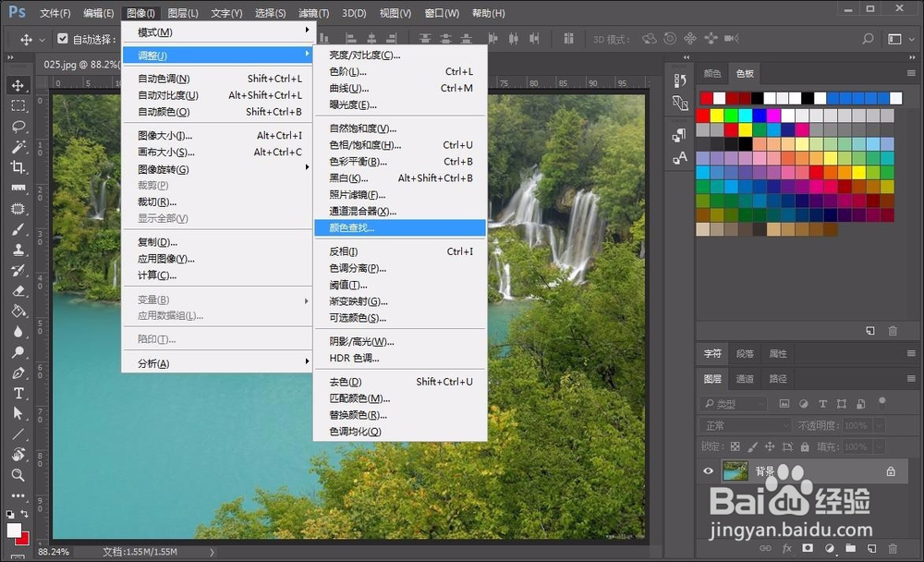Select the Lasso tool

(18, 127)
